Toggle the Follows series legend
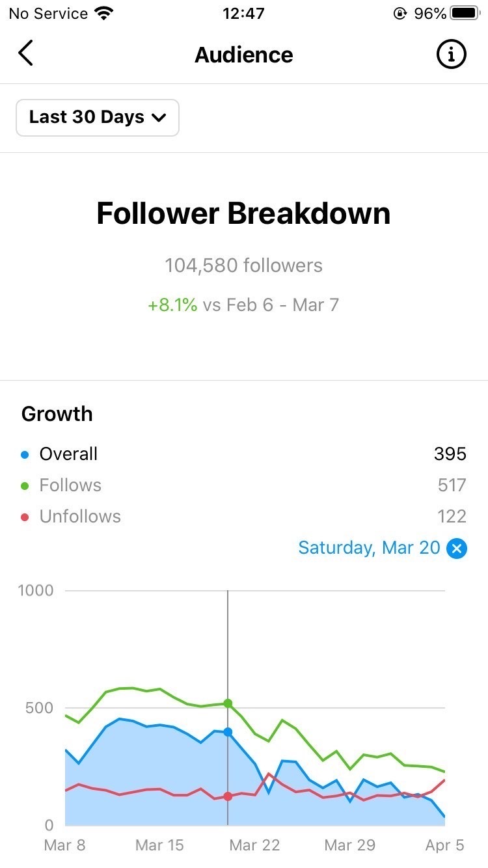The width and height of the screenshot is (488, 868). [61, 485]
